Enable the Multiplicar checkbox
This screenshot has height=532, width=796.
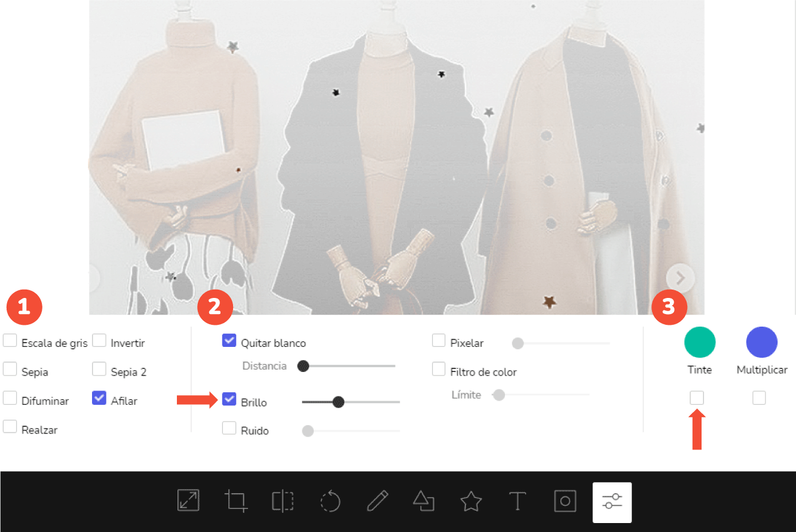click(x=759, y=398)
